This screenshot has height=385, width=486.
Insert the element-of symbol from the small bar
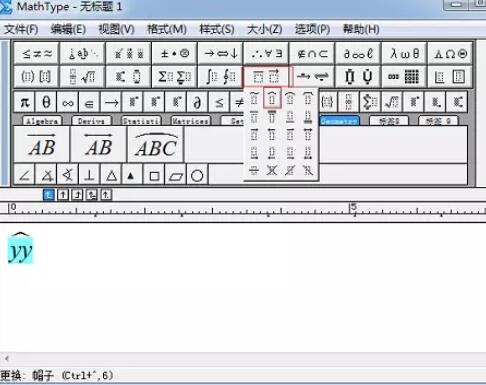click(x=89, y=102)
